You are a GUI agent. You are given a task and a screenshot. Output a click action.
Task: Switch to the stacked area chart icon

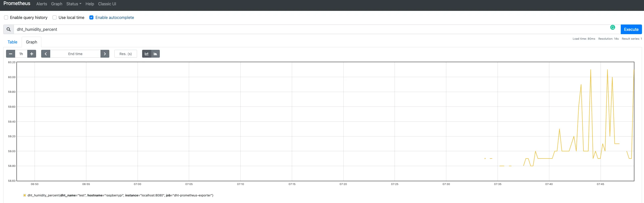(x=155, y=54)
